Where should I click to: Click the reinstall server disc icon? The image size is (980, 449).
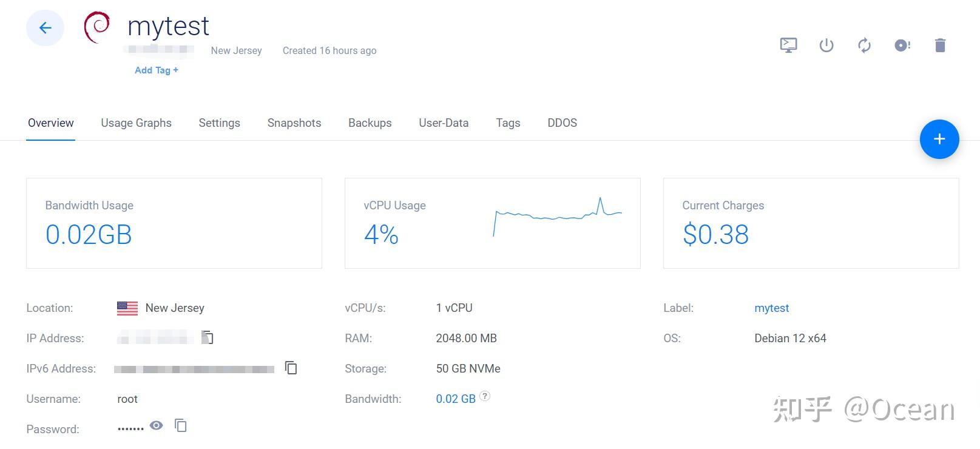tap(902, 45)
